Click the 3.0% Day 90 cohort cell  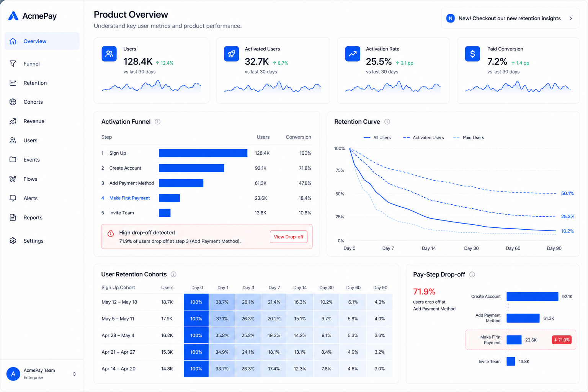point(380,369)
